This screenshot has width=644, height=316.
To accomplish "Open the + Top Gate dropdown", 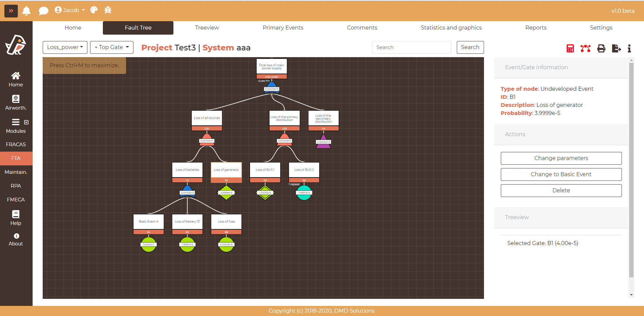I will [112, 47].
